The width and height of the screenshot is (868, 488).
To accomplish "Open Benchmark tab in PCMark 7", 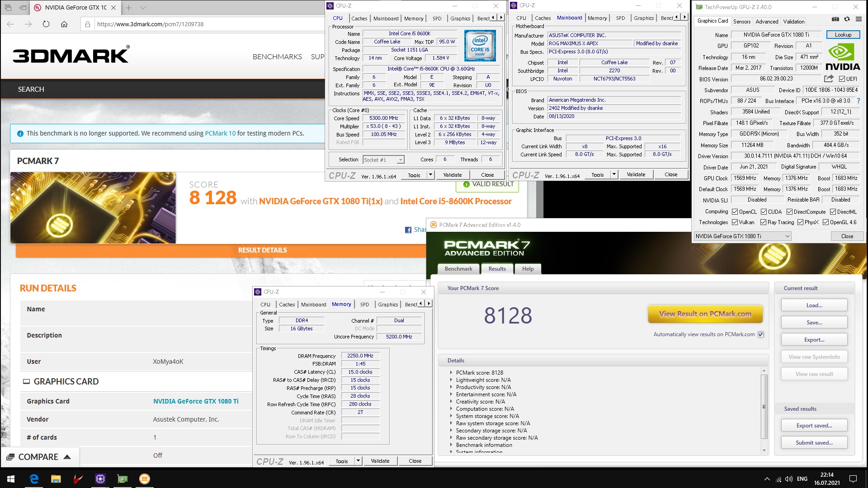I will pyautogui.click(x=458, y=269).
